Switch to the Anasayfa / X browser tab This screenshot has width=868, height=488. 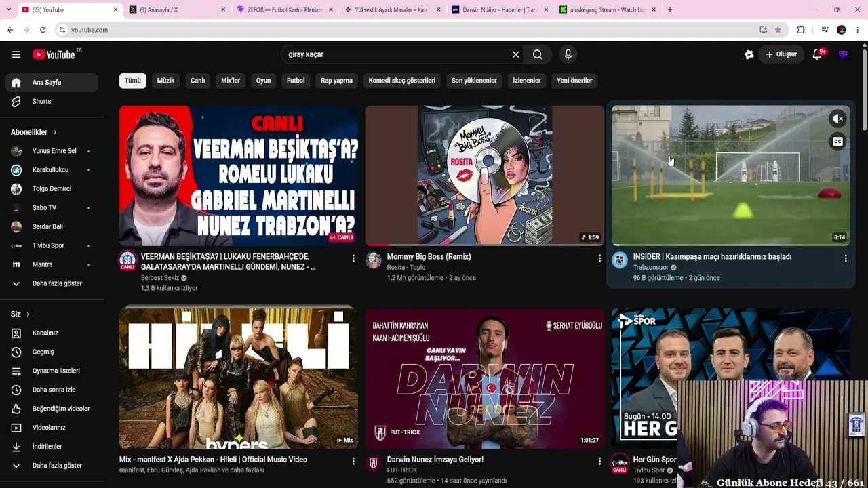176,9
